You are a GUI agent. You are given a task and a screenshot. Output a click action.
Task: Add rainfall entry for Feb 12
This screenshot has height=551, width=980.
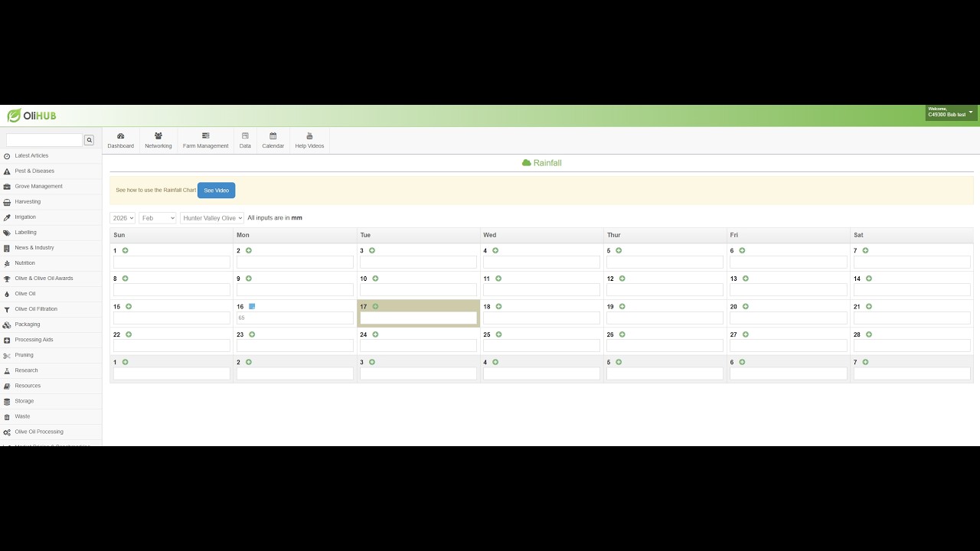[x=622, y=279]
